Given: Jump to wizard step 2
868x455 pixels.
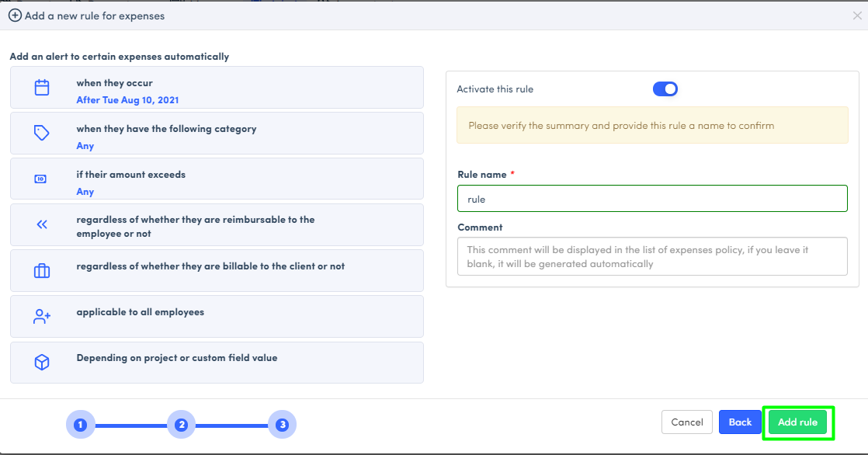Looking at the screenshot, I should click(x=181, y=425).
